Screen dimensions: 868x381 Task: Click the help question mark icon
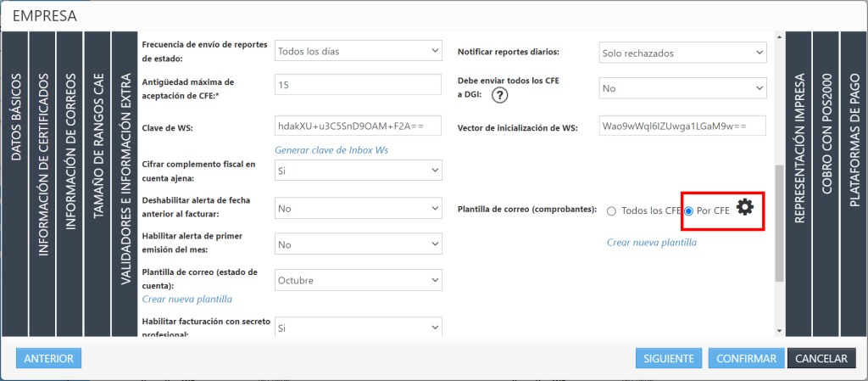(499, 96)
